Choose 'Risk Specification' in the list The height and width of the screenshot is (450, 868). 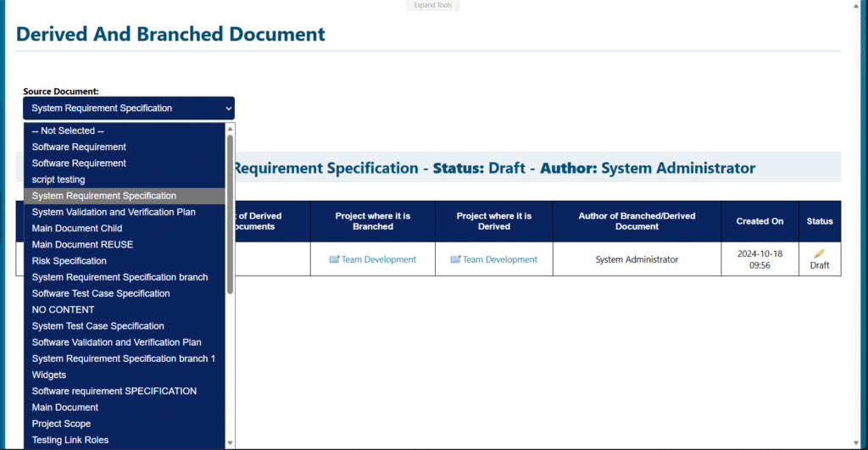[x=70, y=261]
